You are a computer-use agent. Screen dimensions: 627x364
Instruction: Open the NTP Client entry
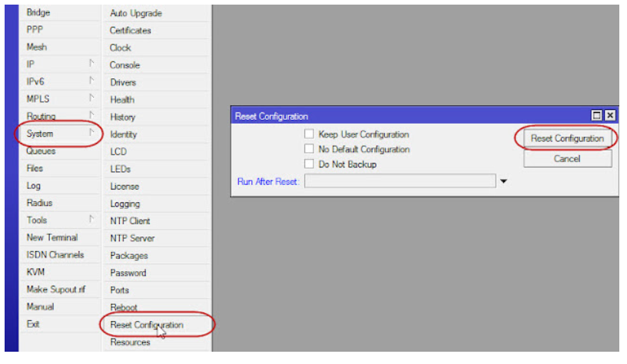pos(130,220)
